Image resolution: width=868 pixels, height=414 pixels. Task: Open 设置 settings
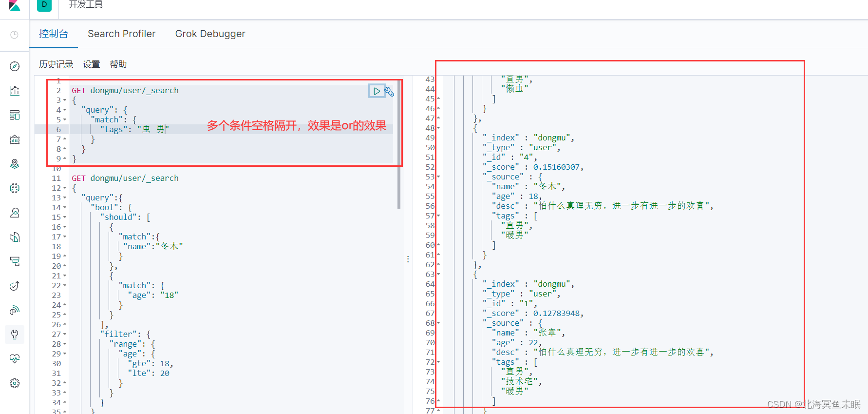(x=91, y=64)
